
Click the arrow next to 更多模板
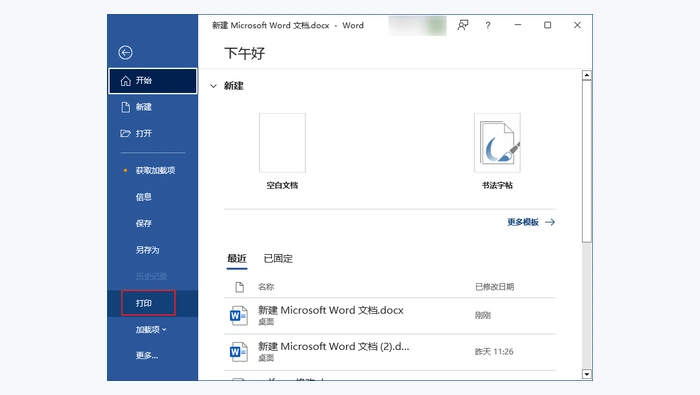click(550, 222)
